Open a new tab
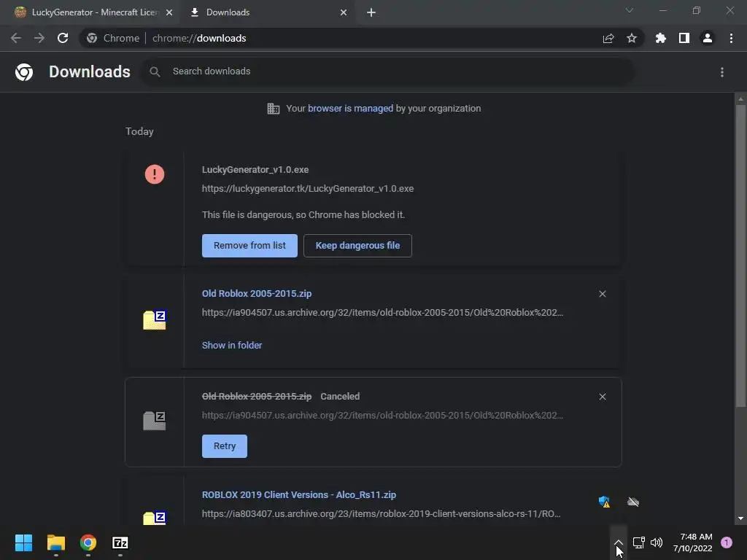Screen dimensions: 747x560 click(371, 12)
